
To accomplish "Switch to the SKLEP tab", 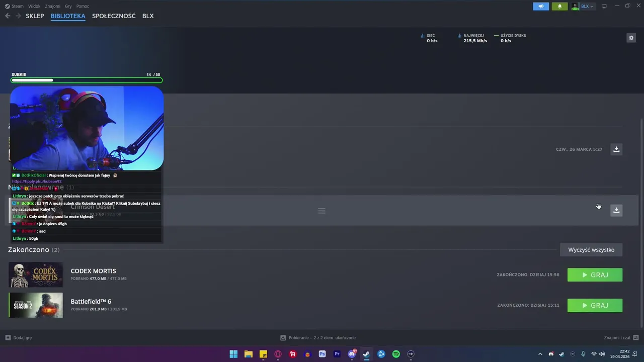I will (35, 16).
